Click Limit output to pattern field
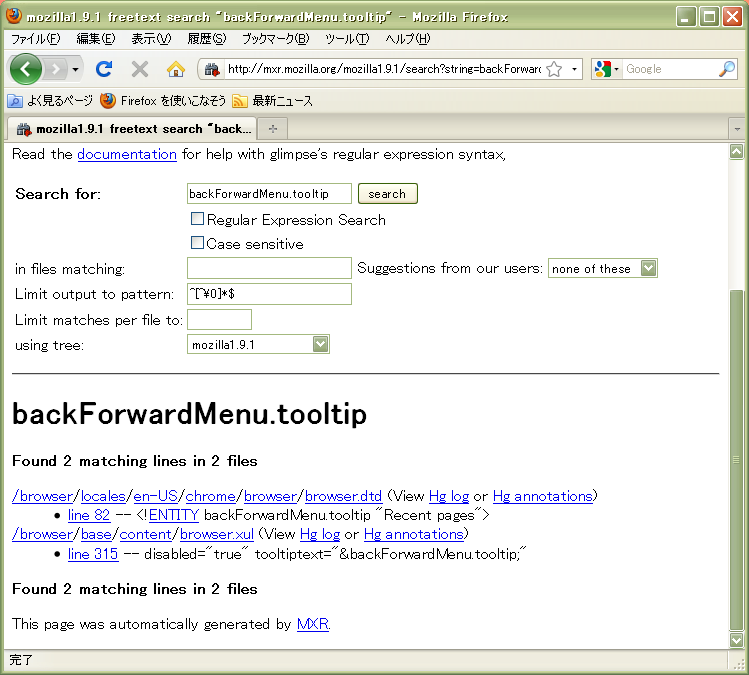 click(269, 294)
